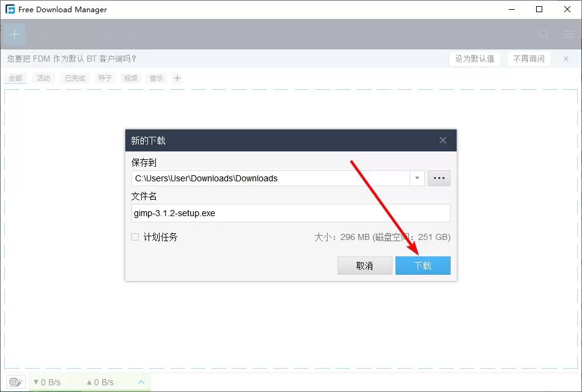Image resolution: width=582 pixels, height=392 pixels.
Task: Toggle snail mode icon in status bar
Action: click(x=16, y=382)
